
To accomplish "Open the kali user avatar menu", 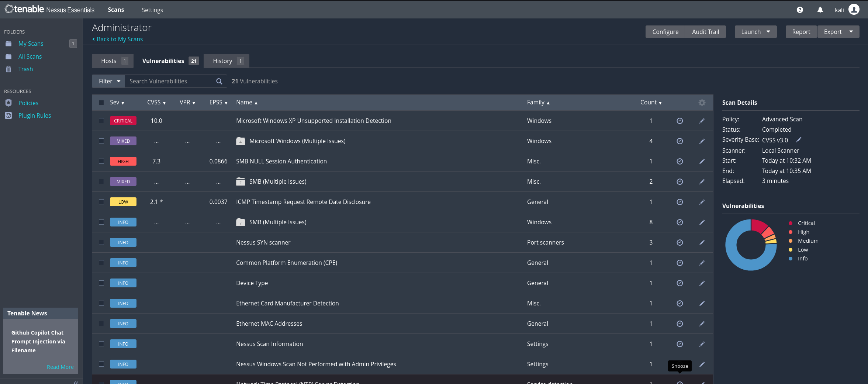I will tap(854, 9).
